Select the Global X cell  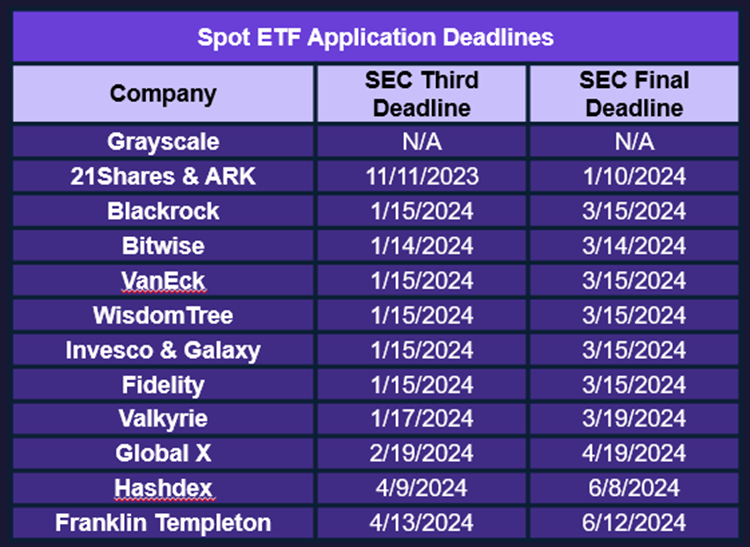coord(163,453)
